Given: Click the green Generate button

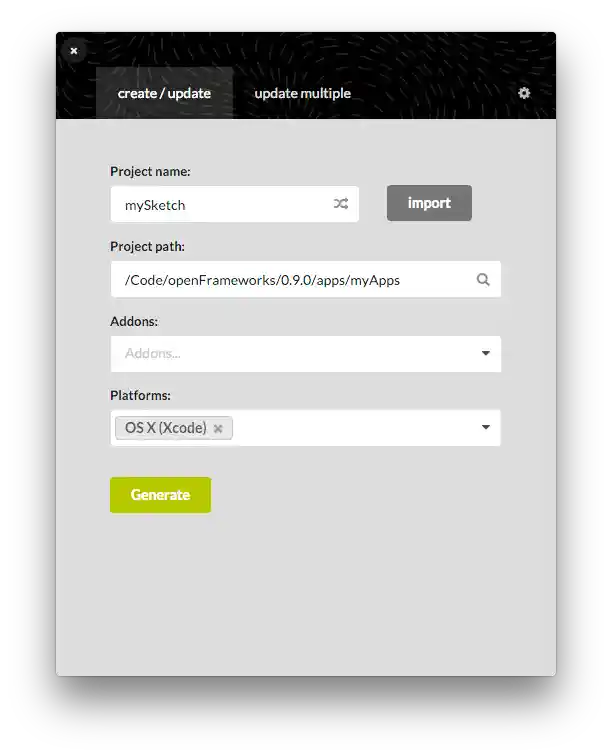Looking at the screenshot, I should tap(161, 495).
